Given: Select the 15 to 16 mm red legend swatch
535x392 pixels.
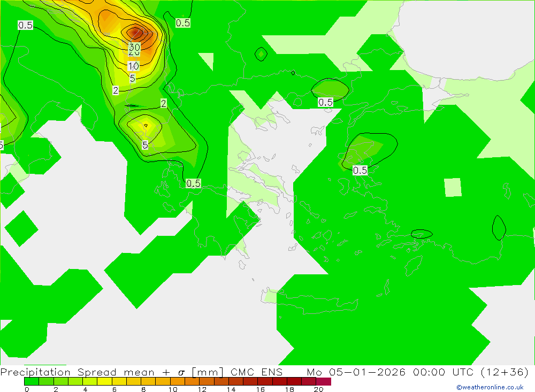Looking at the screenshot, I should [250, 381].
